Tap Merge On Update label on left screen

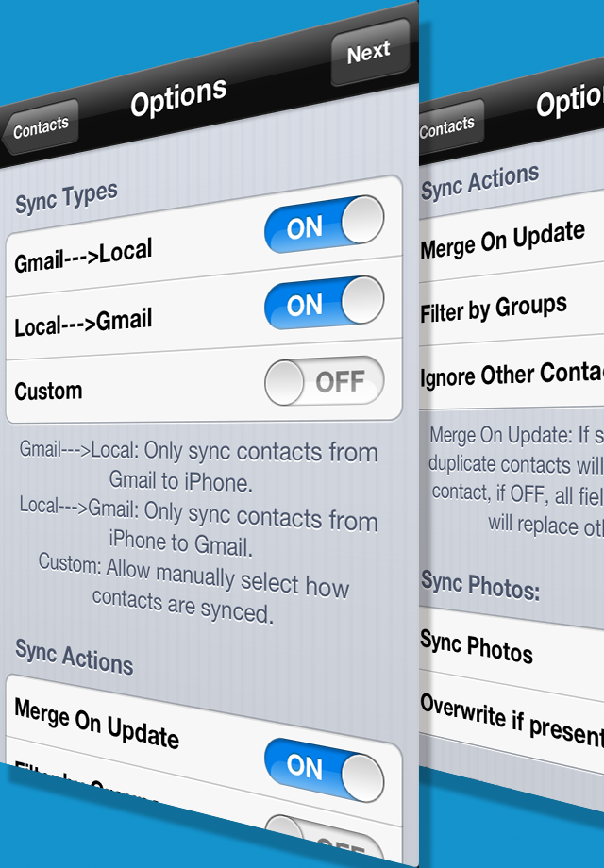pos(97,724)
